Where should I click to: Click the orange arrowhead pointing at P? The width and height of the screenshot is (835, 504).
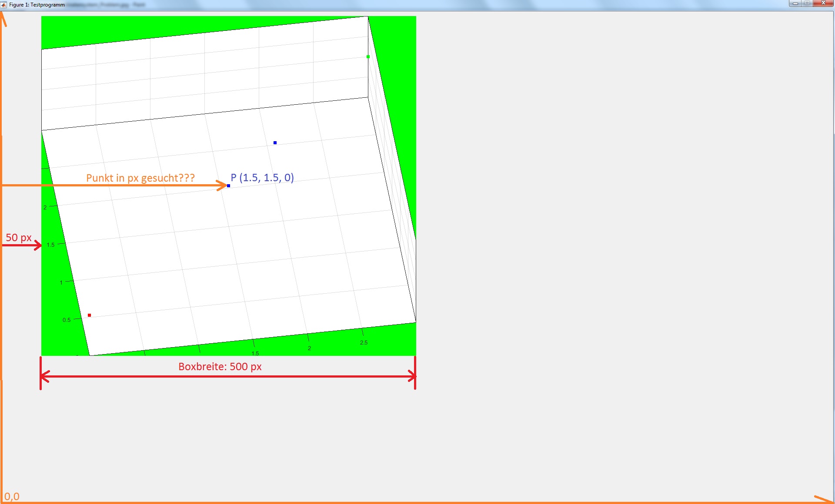[223, 186]
